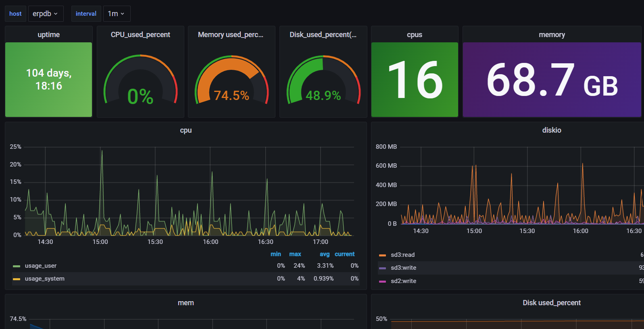Sort cpu legend by the max column
Image resolution: width=644 pixels, height=329 pixels.
click(295, 254)
